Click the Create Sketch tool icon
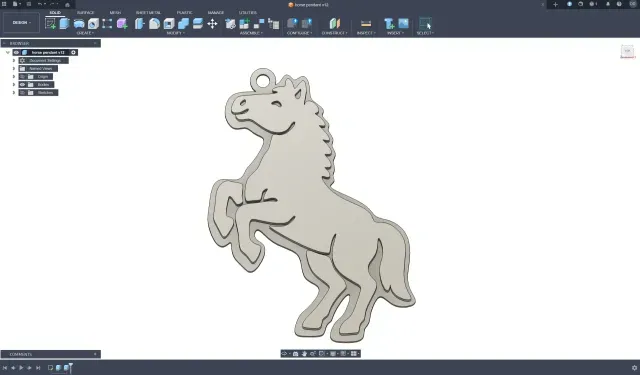 pyautogui.click(x=50, y=23)
